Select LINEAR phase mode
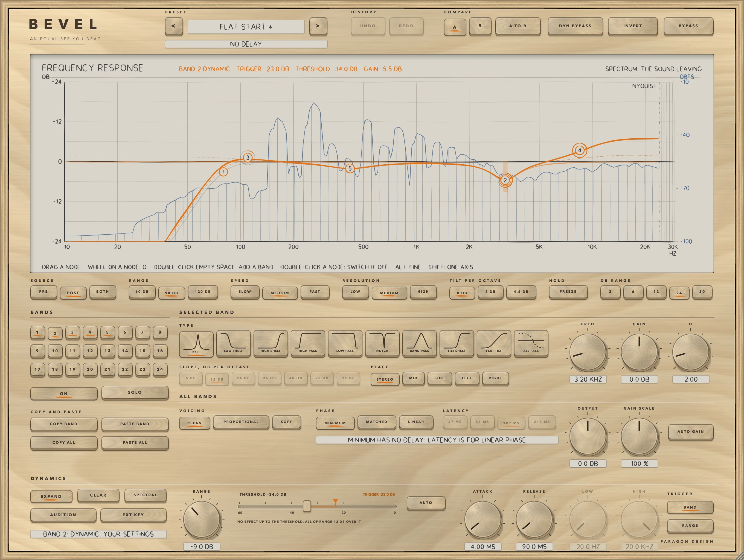 [416, 422]
